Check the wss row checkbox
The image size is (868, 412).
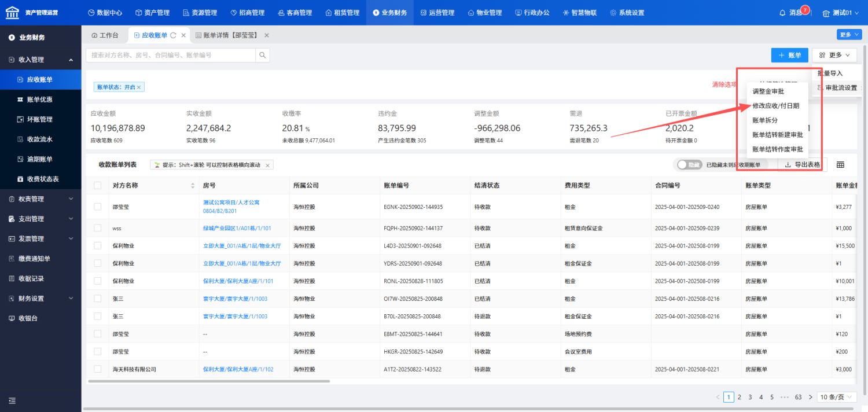(x=98, y=229)
